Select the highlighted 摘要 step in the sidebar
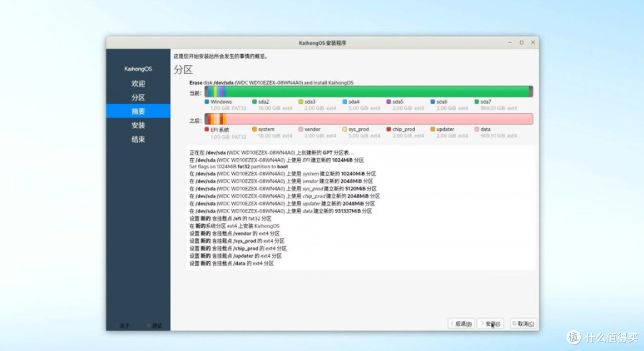This screenshot has height=351, width=644. pyautogui.click(x=138, y=111)
